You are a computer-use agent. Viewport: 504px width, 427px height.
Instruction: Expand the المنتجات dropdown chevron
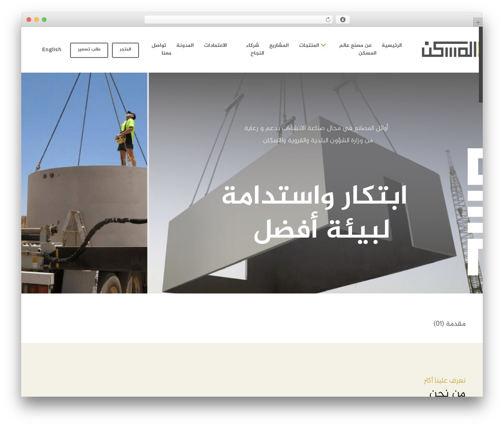pyautogui.click(x=323, y=45)
